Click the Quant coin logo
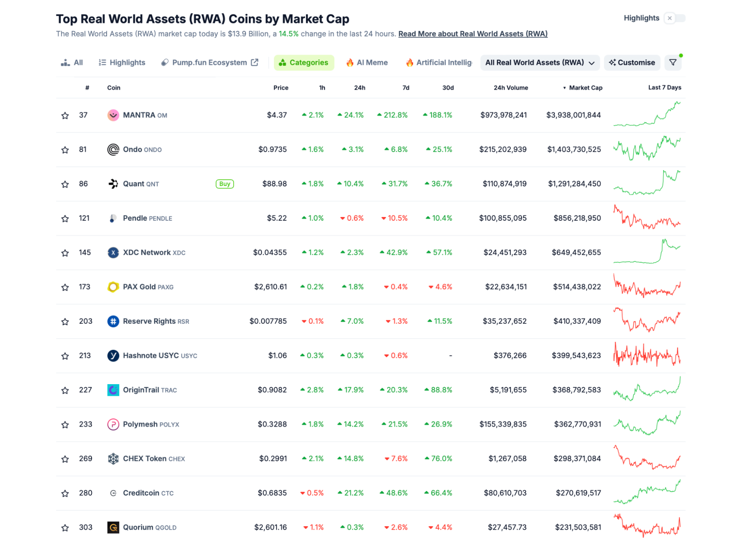The image size is (756, 538). (113, 184)
